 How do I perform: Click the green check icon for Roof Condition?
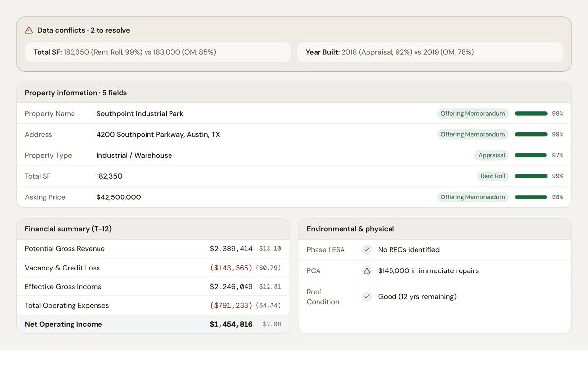click(x=367, y=296)
